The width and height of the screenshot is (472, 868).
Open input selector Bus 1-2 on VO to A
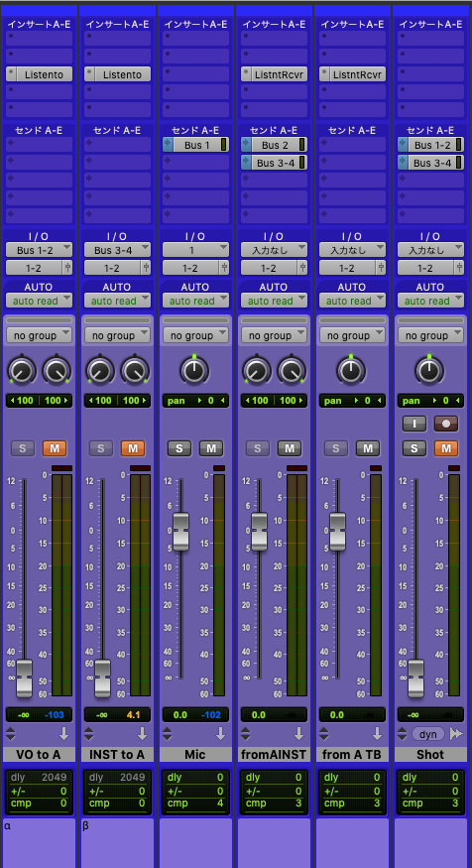point(39,250)
